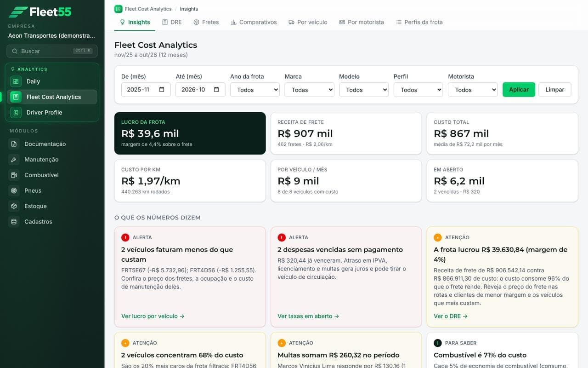Click the Limpar button
This screenshot has width=588, height=368.
555,90
